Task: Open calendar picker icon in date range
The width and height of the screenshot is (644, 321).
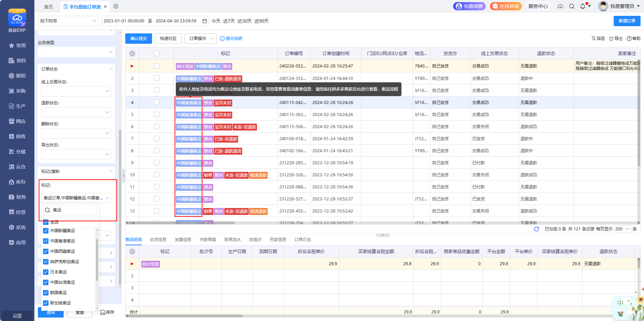Action: click(205, 21)
